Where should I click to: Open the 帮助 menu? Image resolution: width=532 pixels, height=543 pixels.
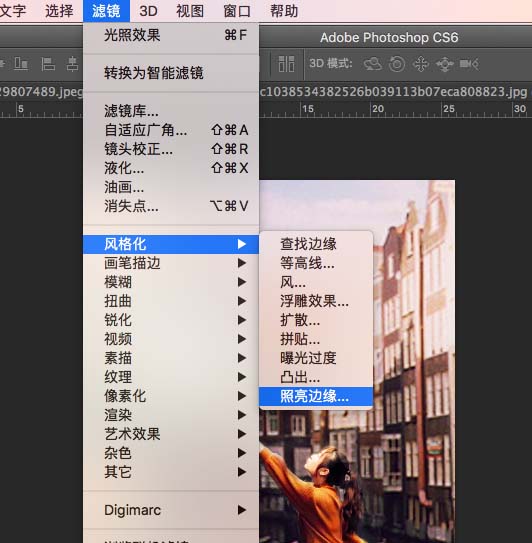284,11
